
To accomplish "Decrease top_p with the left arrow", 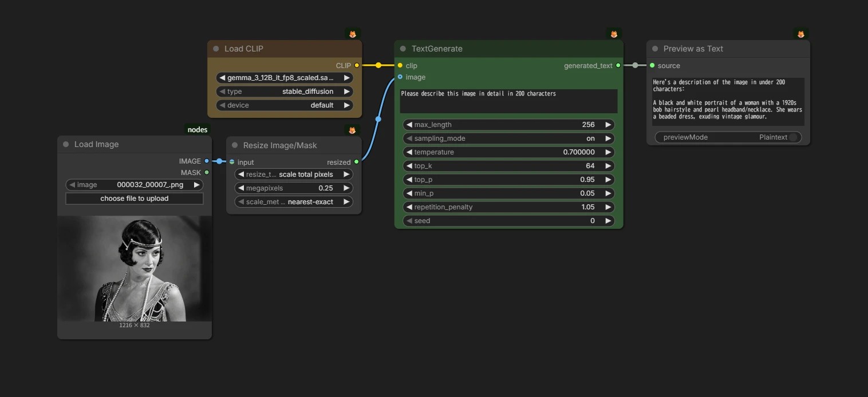I will (409, 180).
